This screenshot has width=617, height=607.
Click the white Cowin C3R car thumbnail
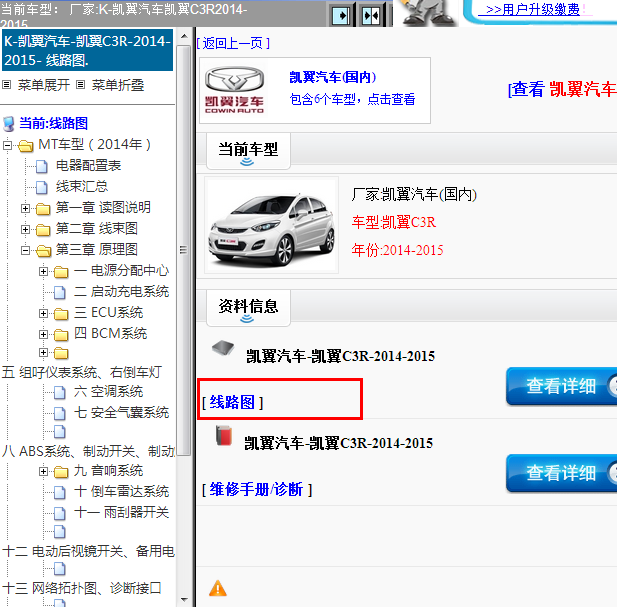point(272,225)
